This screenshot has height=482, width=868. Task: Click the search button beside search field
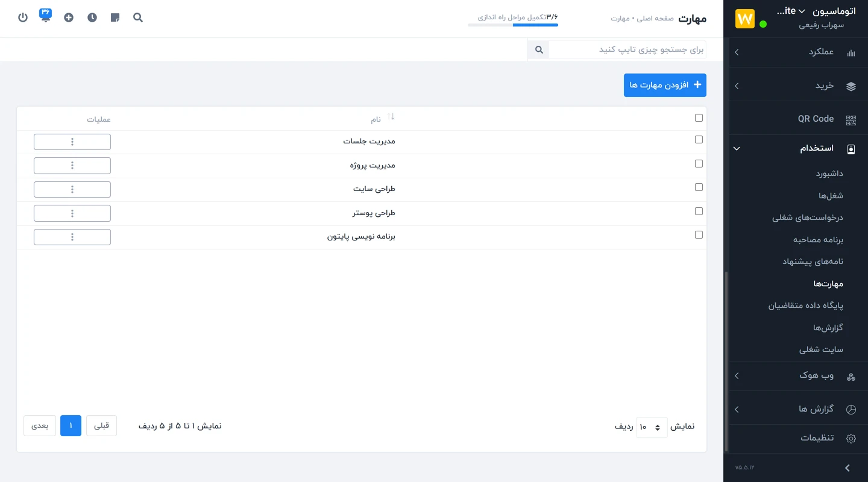[x=539, y=50]
